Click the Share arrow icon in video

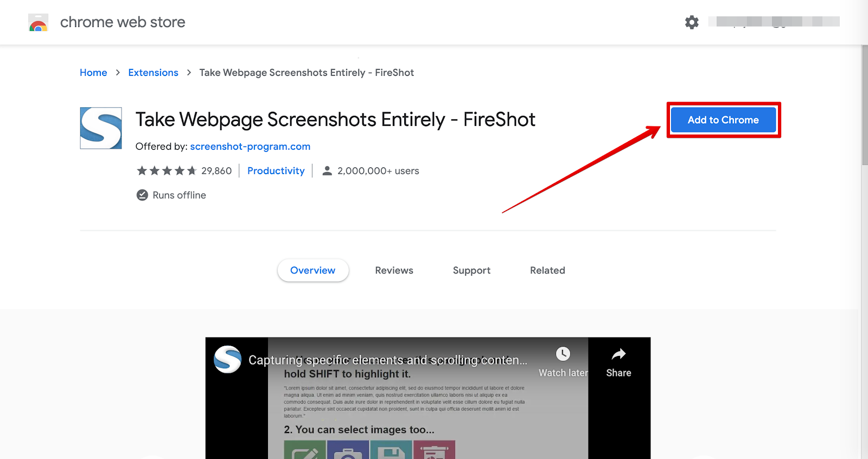click(x=618, y=354)
